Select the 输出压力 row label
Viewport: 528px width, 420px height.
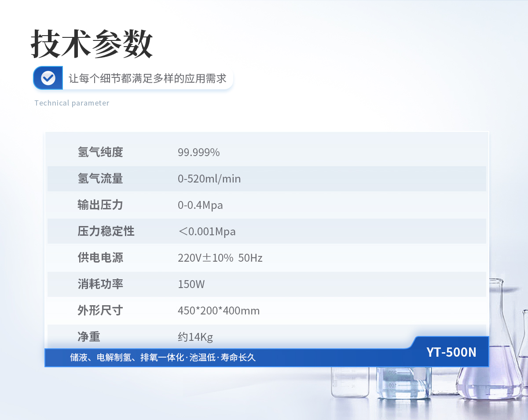[100, 205]
